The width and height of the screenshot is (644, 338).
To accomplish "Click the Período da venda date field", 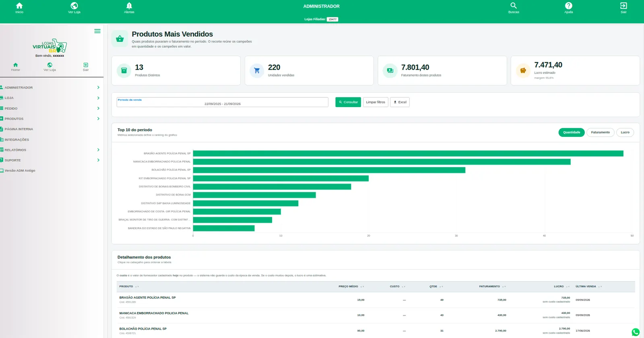I will 222,102.
